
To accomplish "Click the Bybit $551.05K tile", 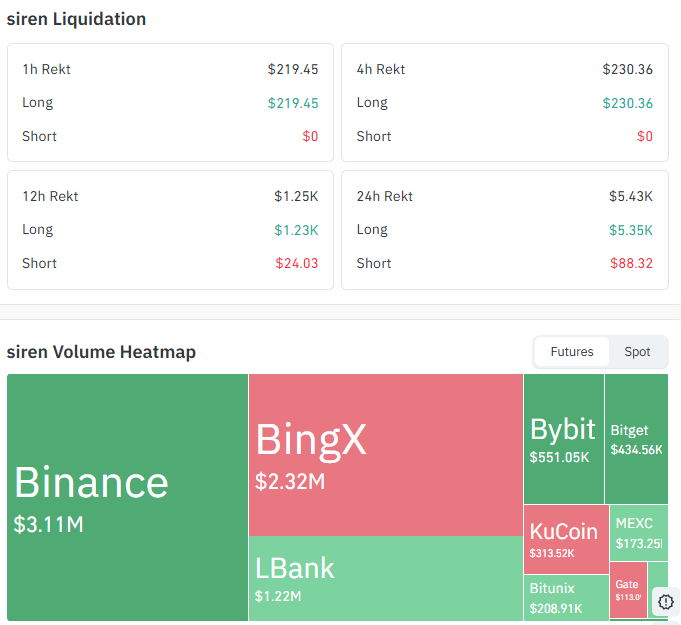I will pyautogui.click(x=564, y=439).
